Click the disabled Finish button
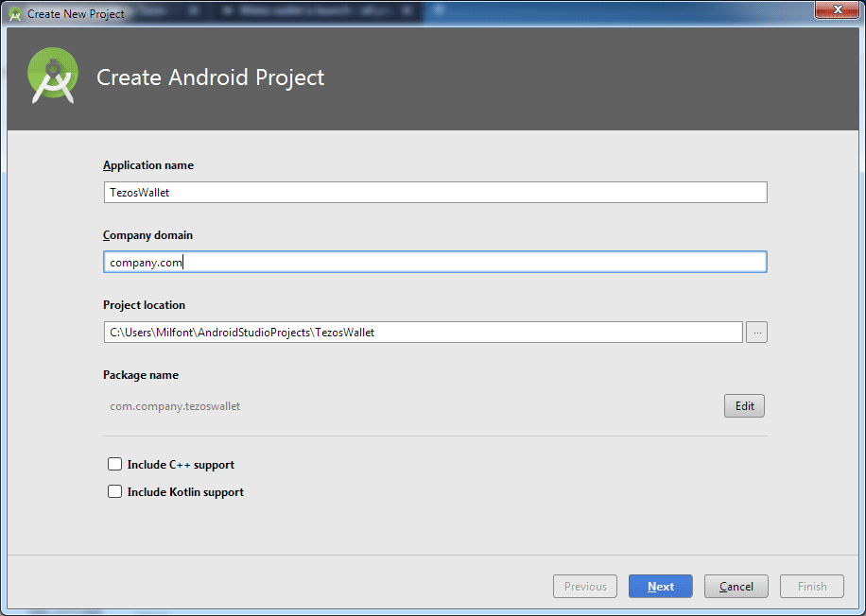This screenshot has height=616, width=866. coord(812,586)
